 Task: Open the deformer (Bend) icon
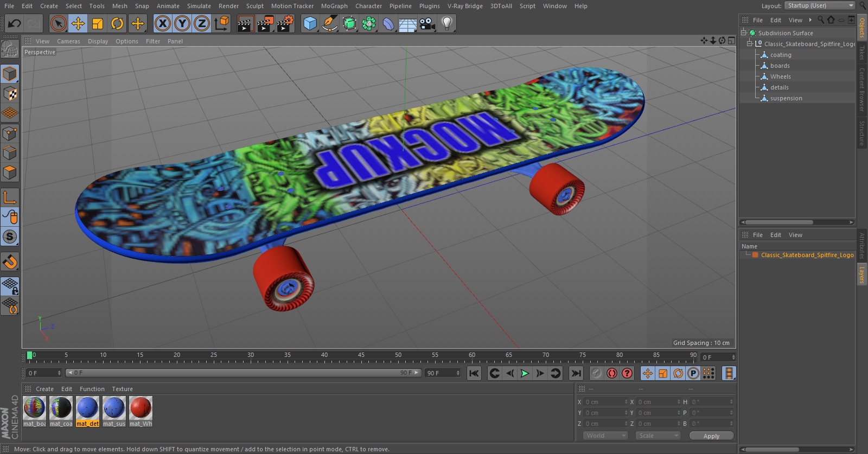(x=388, y=23)
